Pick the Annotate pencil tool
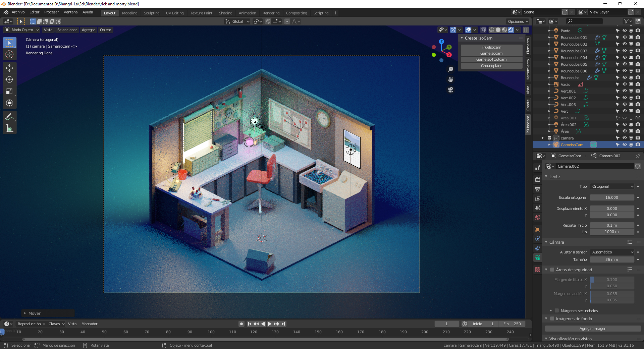Image resolution: width=644 pixels, height=349 pixels. click(x=9, y=117)
